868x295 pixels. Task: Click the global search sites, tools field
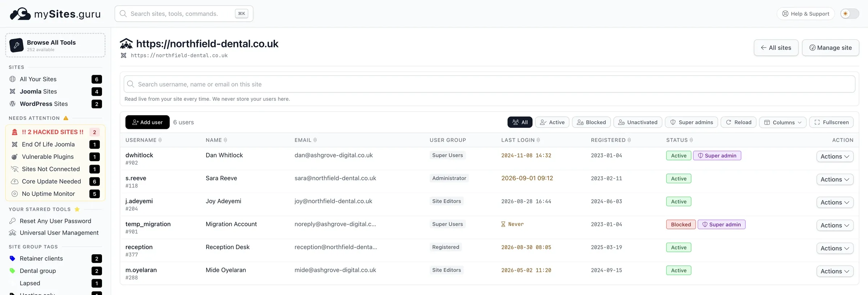(x=184, y=14)
